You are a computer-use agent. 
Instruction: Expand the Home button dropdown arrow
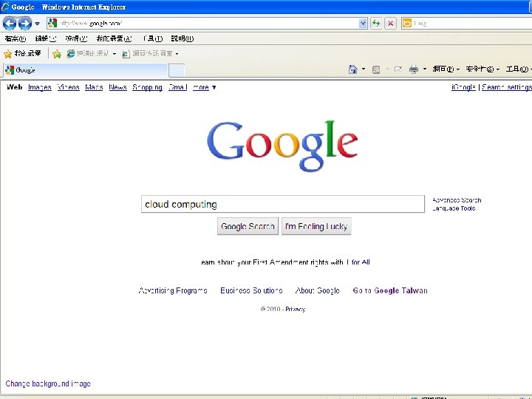click(x=364, y=69)
